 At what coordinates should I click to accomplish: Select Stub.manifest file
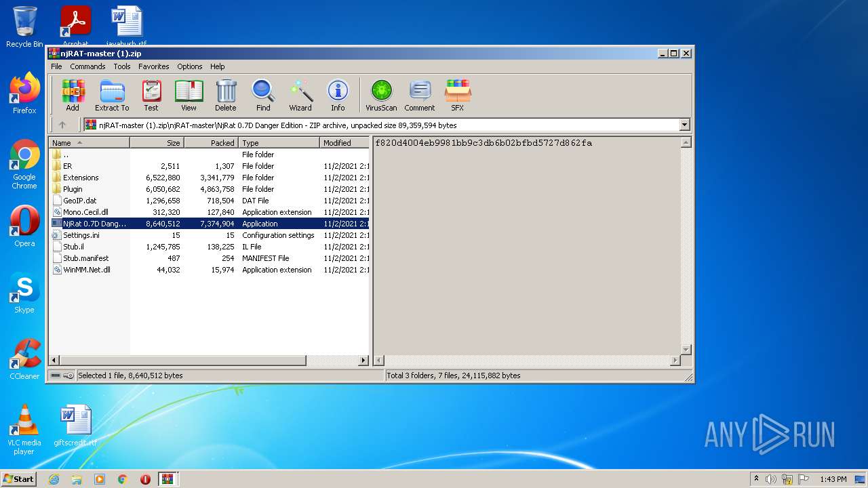(210, 258)
